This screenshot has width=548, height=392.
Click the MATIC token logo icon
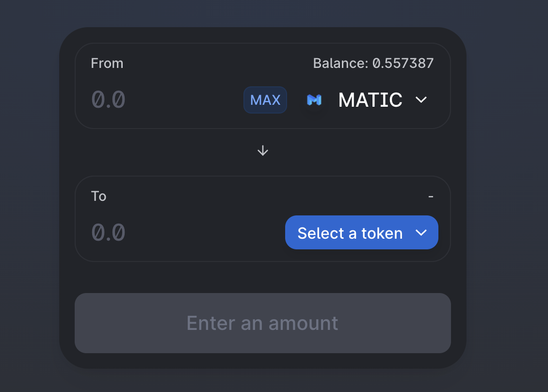(314, 100)
